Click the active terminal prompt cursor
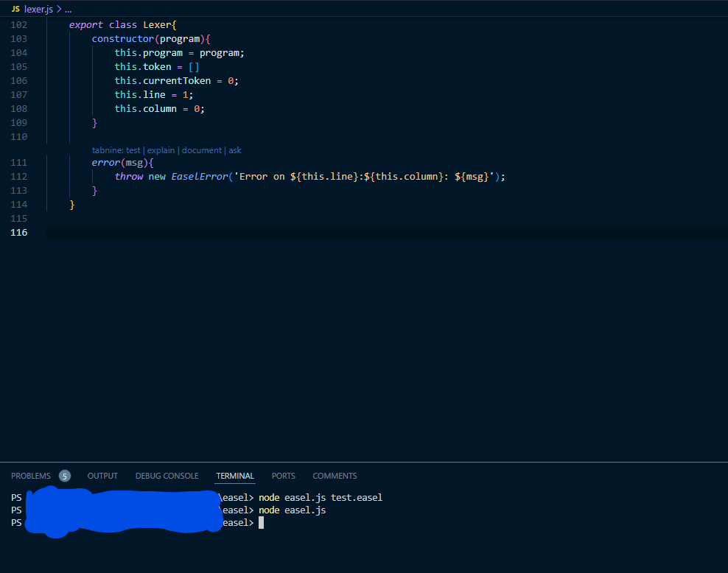The width and height of the screenshot is (728, 573). point(261,522)
